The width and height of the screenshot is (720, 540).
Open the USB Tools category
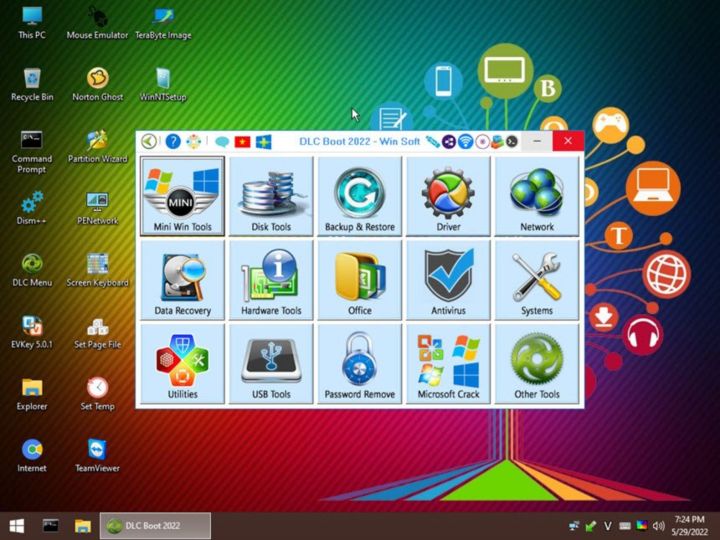pos(271,364)
